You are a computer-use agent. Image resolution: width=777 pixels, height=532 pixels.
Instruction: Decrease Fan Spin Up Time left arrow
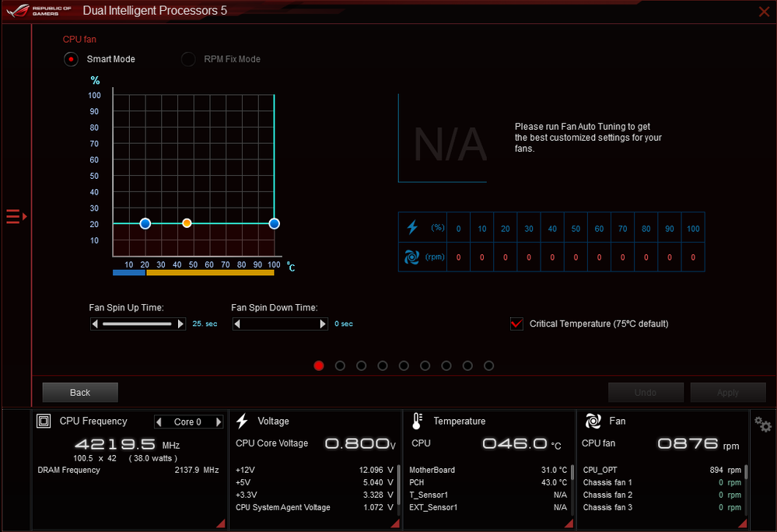click(95, 324)
